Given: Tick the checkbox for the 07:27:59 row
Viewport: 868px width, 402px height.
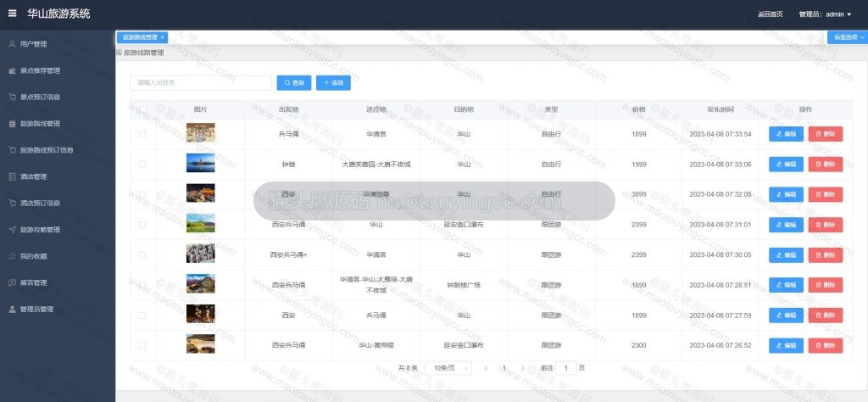Looking at the screenshot, I should pyautogui.click(x=142, y=315).
